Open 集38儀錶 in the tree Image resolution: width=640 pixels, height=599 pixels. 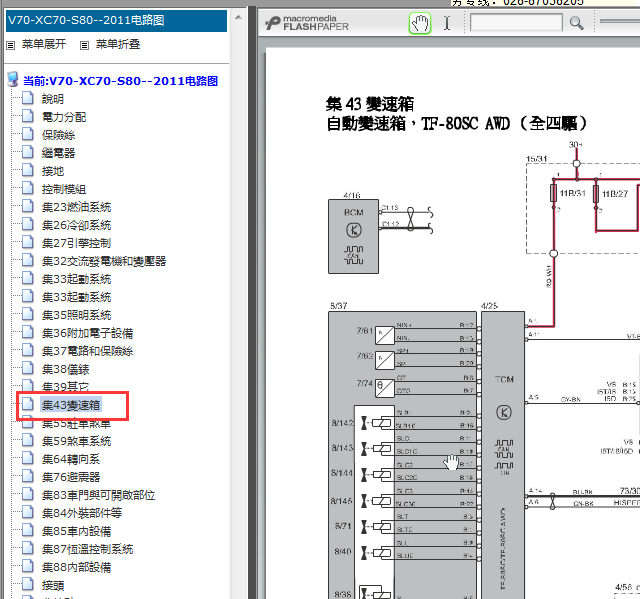65,369
